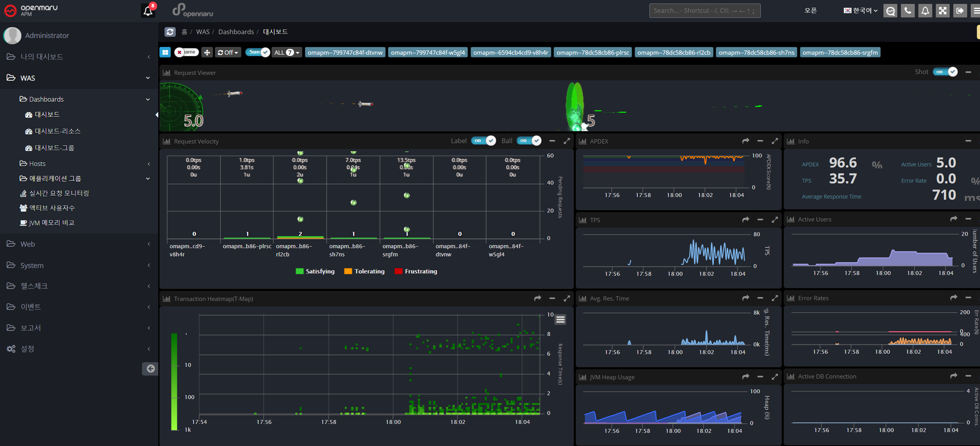Select instance omapm--78dc58cb86-plrsc tag
The width and height of the screenshot is (980, 446).
click(592, 52)
